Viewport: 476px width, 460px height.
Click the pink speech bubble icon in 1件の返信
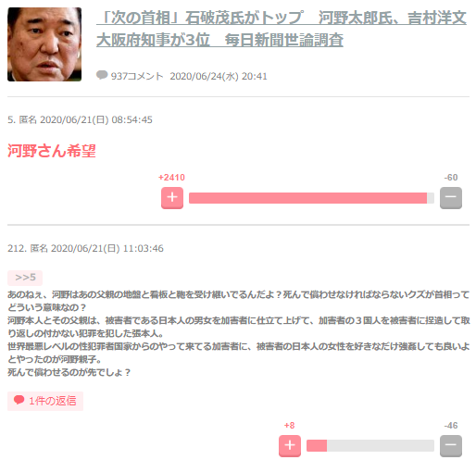click(19, 400)
